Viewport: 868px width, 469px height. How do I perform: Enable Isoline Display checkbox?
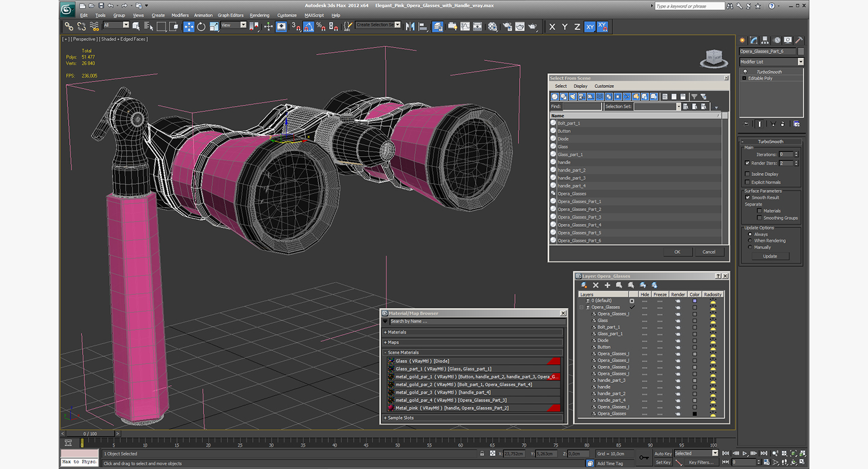pyautogui.click(x=747, y=174)
